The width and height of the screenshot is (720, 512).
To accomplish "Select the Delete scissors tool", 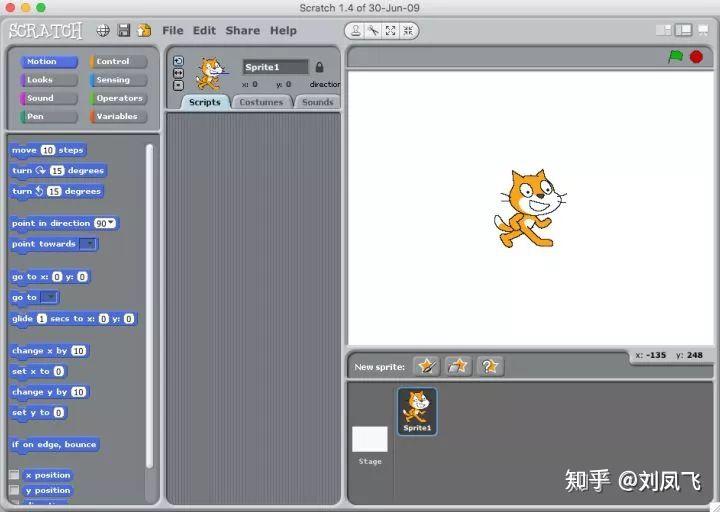I will coord(373,31).
